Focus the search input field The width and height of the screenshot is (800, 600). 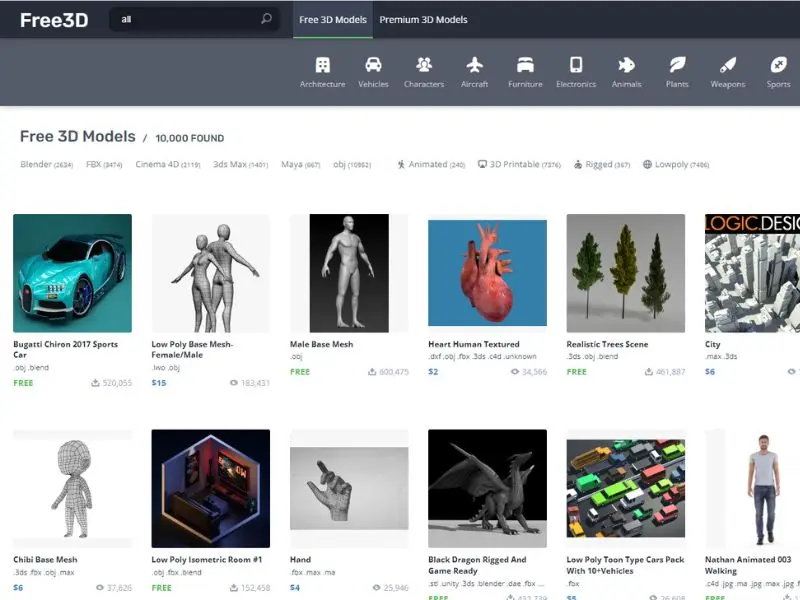(194, 19)
